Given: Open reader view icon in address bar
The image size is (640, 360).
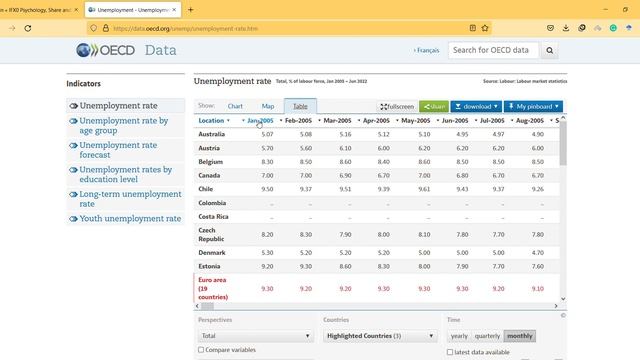Looking at the screenshot, I should pos(473,28).
